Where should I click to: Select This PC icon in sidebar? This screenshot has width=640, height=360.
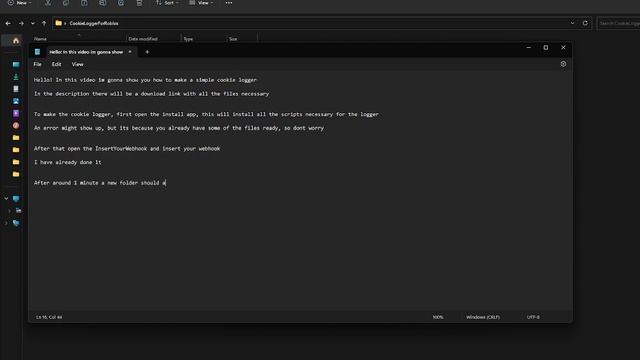pyautogui.click(x=16, y=199)
